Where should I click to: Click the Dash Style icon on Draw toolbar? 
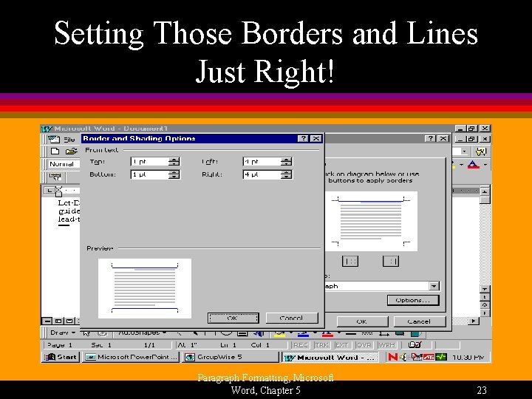tap(367, 334)
